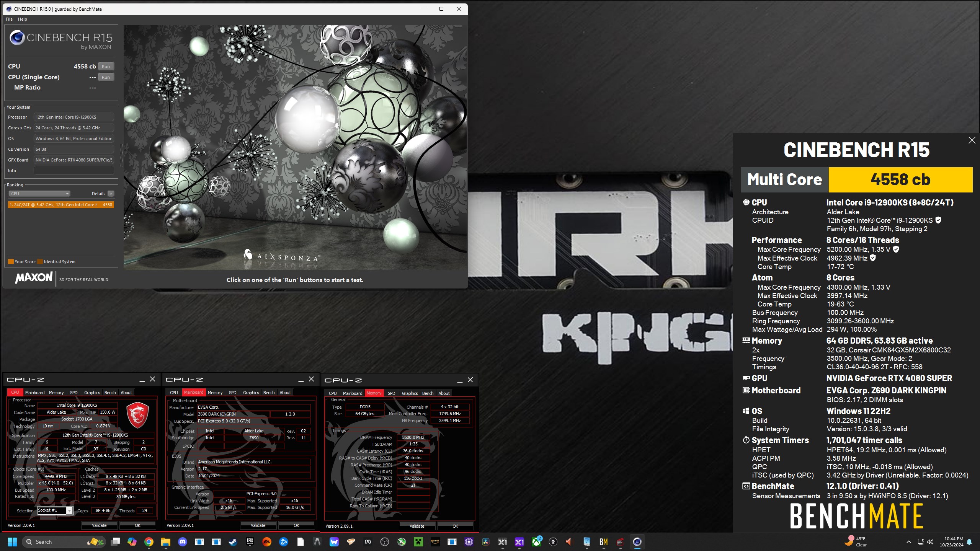Image resolution: width=980 pixels, height=551 pixels.
Task: Open Amazon Games from the taskbar
Action: tap(435, 542)
